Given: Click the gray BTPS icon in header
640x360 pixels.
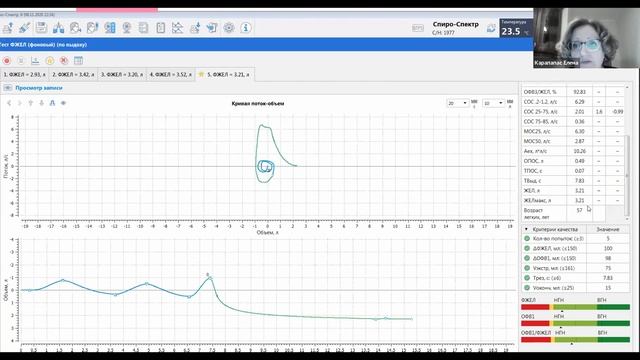Looking at the screenshot, I should pyautogui.click(x=418, y=28).
